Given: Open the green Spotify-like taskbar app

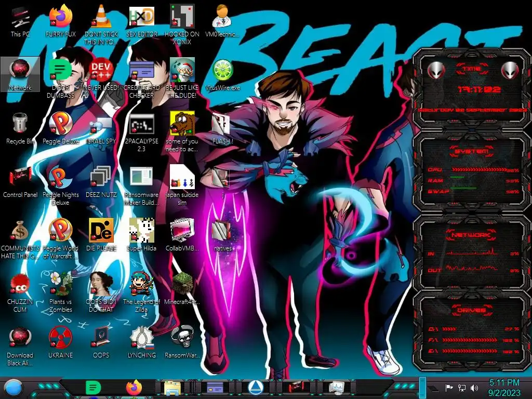Looking at the screenshot, I should 93,388.
